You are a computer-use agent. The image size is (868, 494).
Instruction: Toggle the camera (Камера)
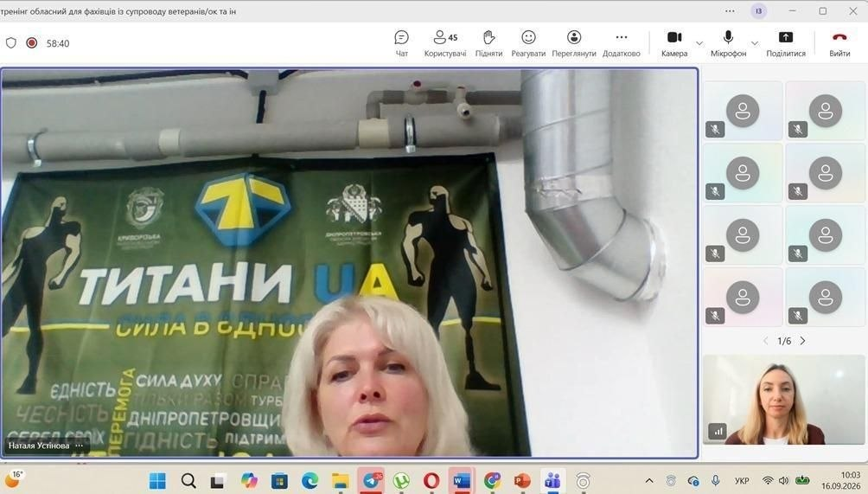[x=674, y=43]
